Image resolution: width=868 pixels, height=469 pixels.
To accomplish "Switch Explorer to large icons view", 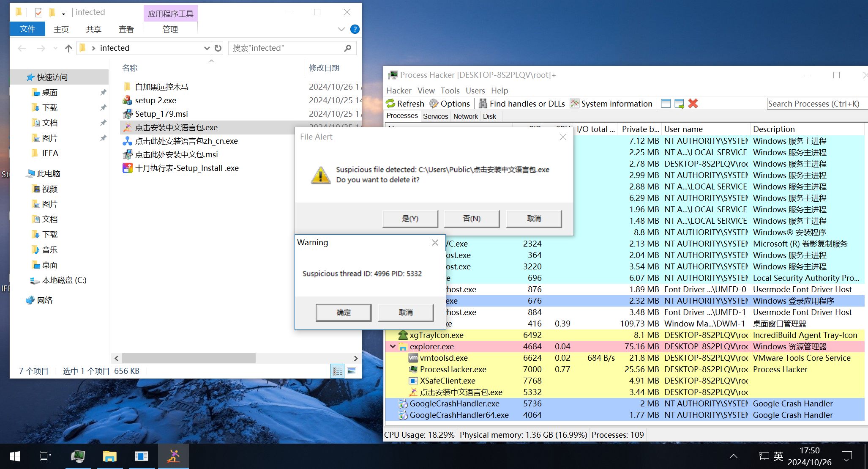I will [x=352, y=371].
